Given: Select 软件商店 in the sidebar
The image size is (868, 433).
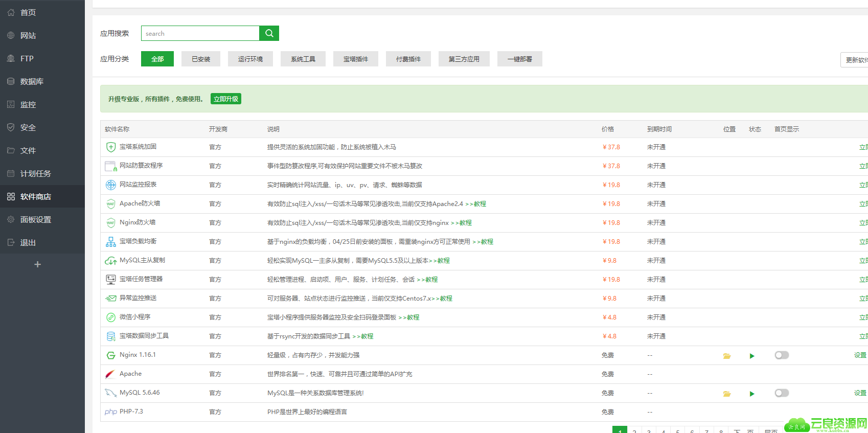Looking at the screenshot, I should 42,196.
